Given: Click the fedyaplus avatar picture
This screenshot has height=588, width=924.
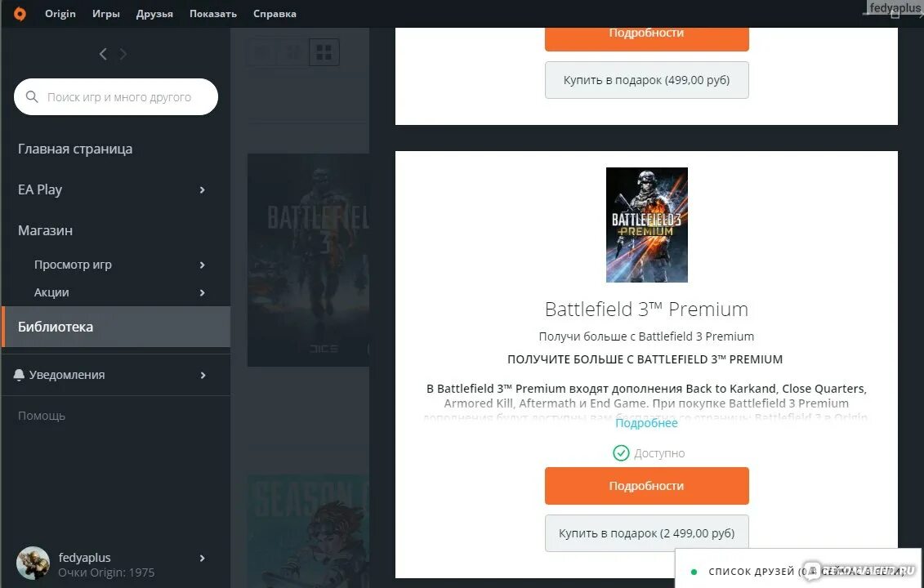Looking at the screenshot, I should click(33, 563).
